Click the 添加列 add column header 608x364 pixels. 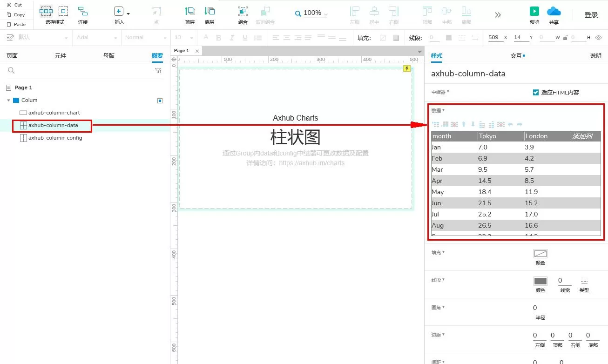(582, 136)
